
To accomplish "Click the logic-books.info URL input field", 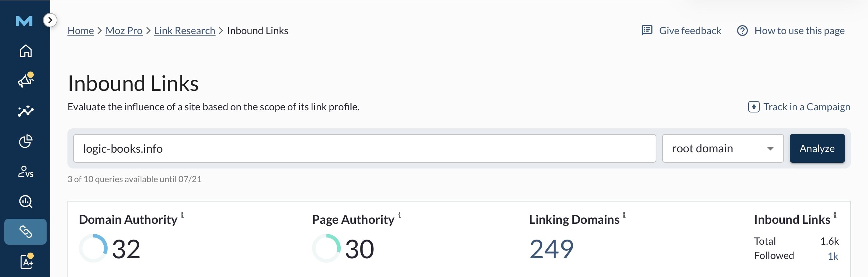I will (x=364, y=148).
